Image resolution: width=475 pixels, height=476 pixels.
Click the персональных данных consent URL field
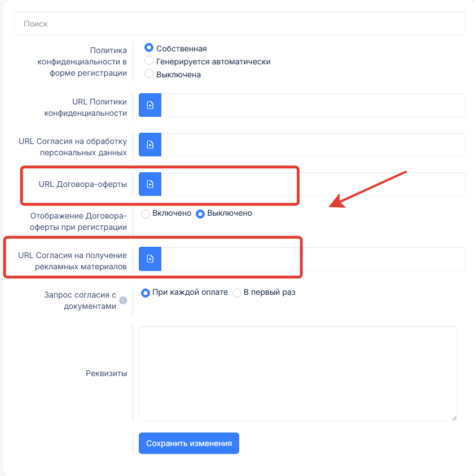[313, 145]
